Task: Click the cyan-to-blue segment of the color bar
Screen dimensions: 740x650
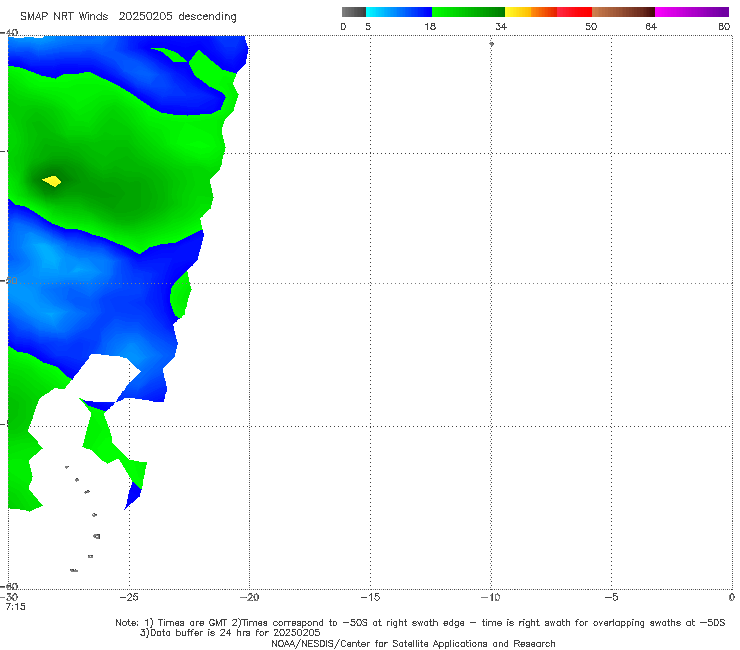Action: (399, 12)
